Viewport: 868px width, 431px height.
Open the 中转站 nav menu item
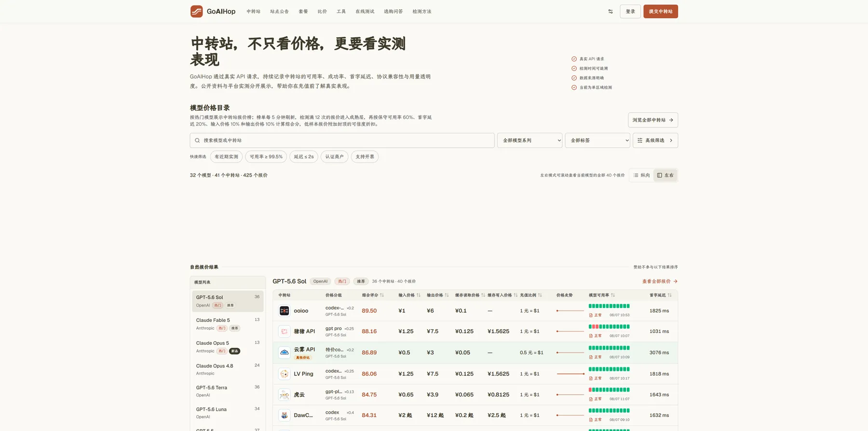coord(253,12)
